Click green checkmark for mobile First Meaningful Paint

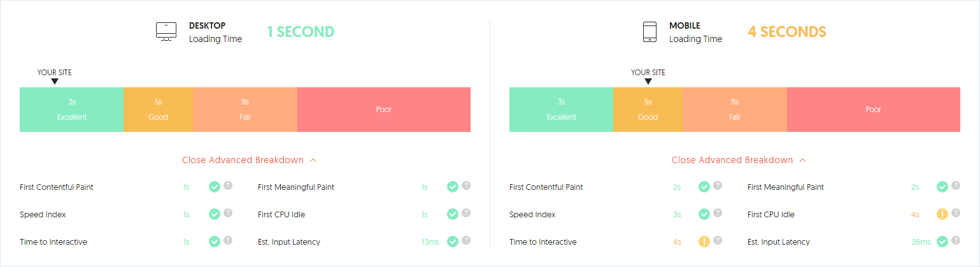tap(942, 187)
